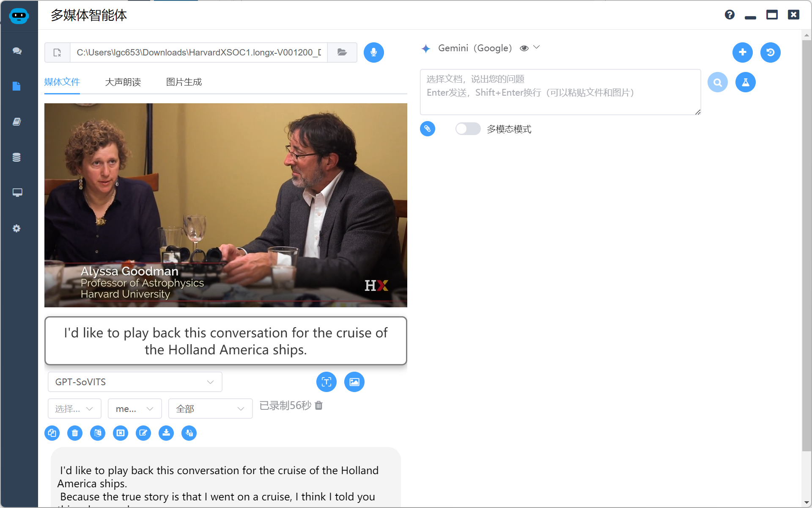812x508 pixels.
Task: Click into the question prompt text box
Action: pyautogui.click(x=560, y=92)
